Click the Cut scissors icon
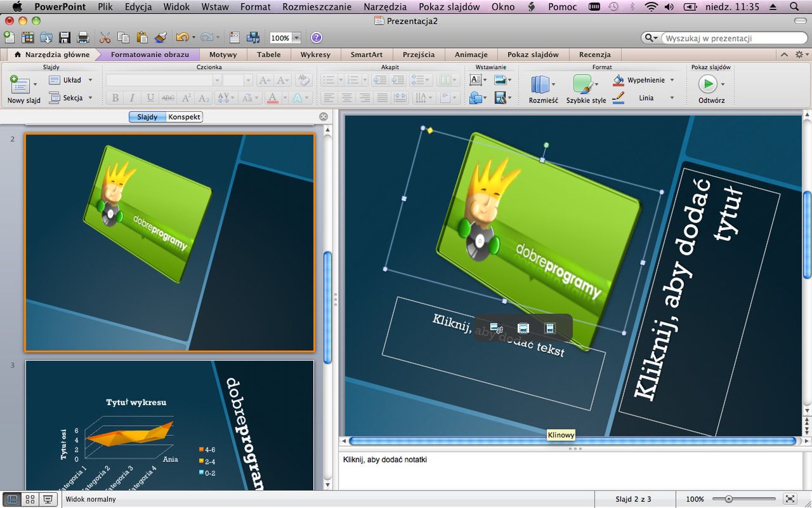The height and width of the screenshot is (508, 812). click(x=105, y=37)
